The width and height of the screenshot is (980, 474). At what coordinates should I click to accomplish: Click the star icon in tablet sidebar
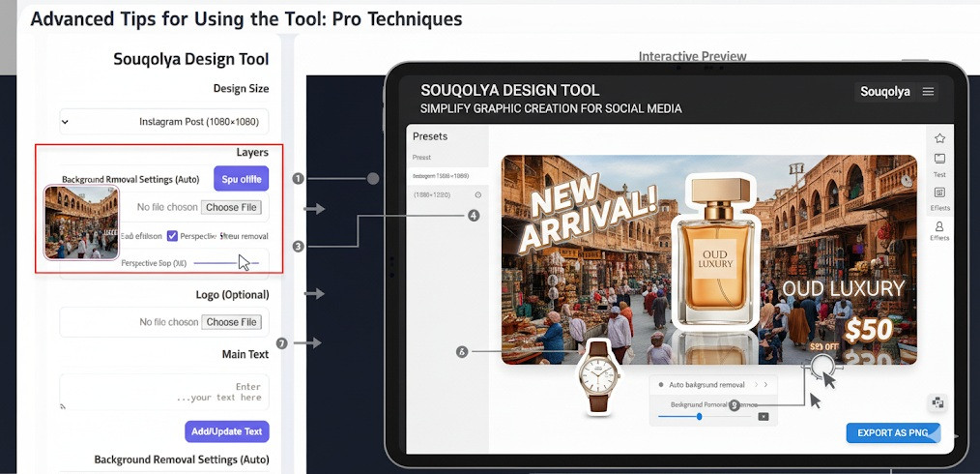939,138
